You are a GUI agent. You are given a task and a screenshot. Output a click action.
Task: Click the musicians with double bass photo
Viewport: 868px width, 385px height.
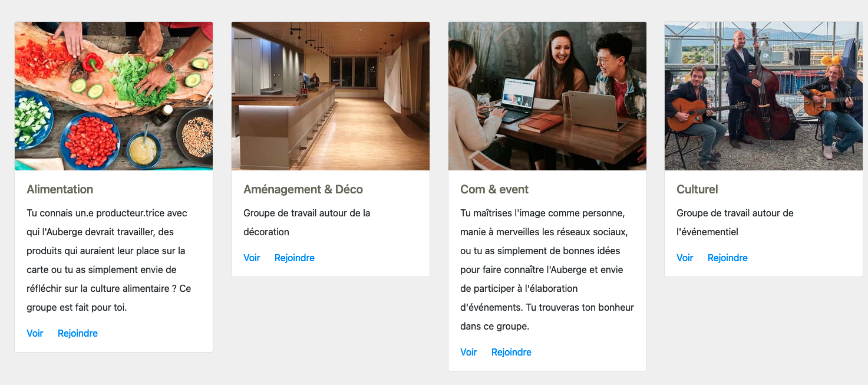click(764, 96)
